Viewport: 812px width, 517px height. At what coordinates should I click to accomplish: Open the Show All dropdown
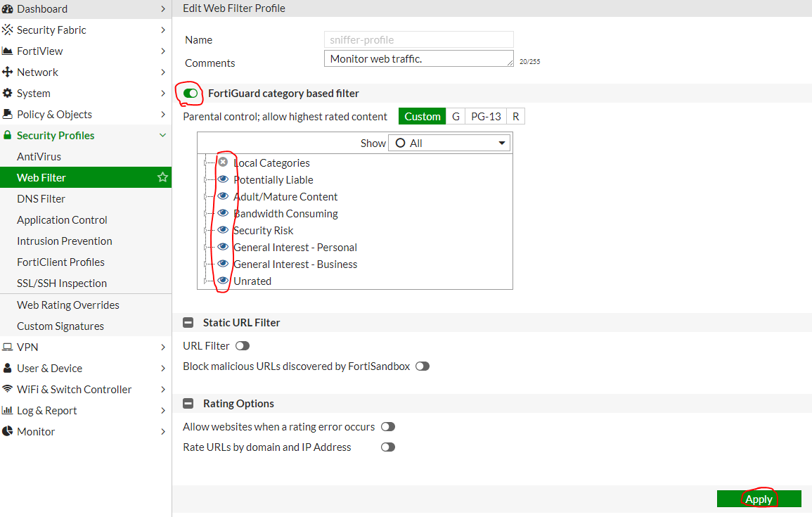(449, 143)
